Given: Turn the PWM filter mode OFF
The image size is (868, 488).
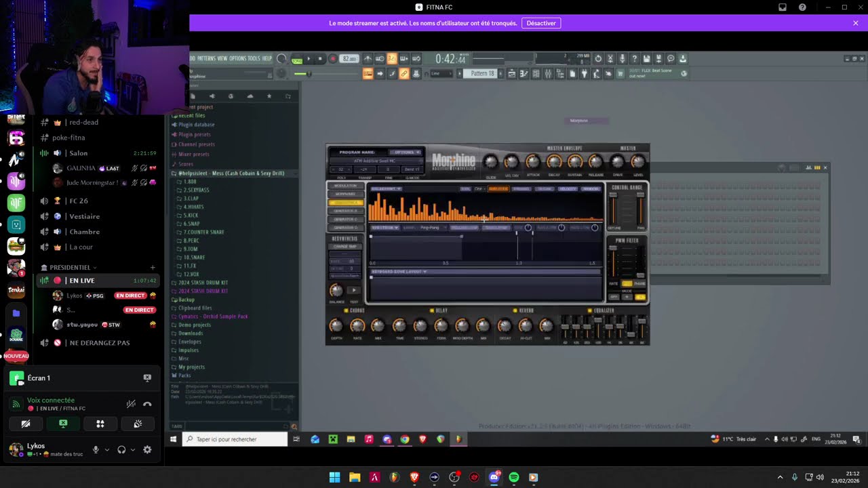Looking at the screenshot, I should (x=614, y=297).
